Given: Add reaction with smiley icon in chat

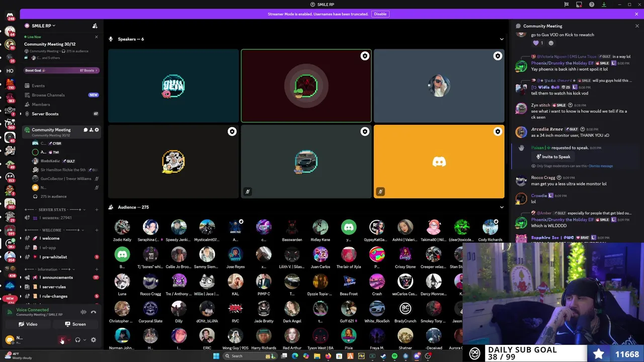Looking at the screenshot, I should click(x=551, y=43).
